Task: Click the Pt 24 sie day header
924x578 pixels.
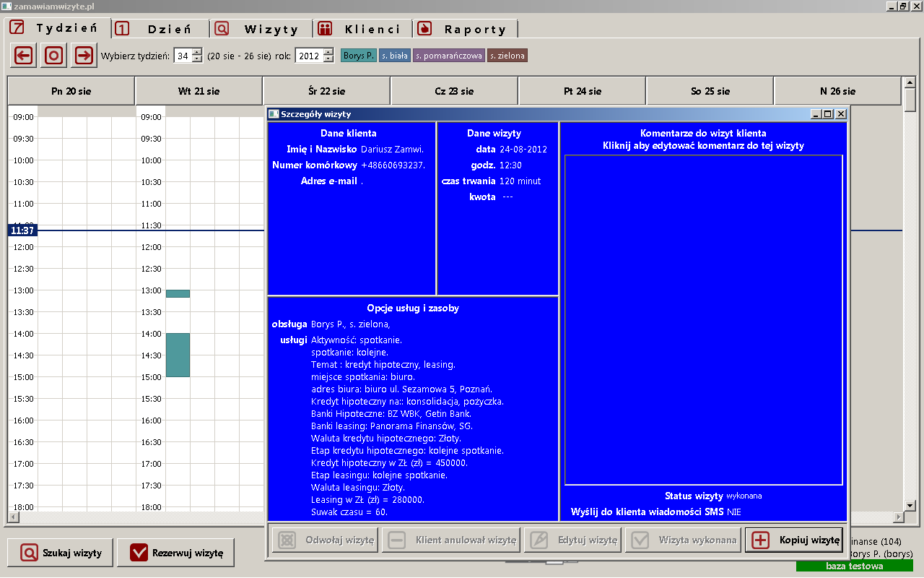Action: [x=582, y=91]
